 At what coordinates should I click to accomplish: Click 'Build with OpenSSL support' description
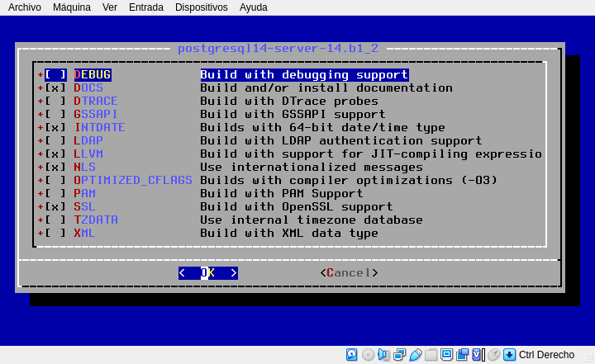point(297,206)
